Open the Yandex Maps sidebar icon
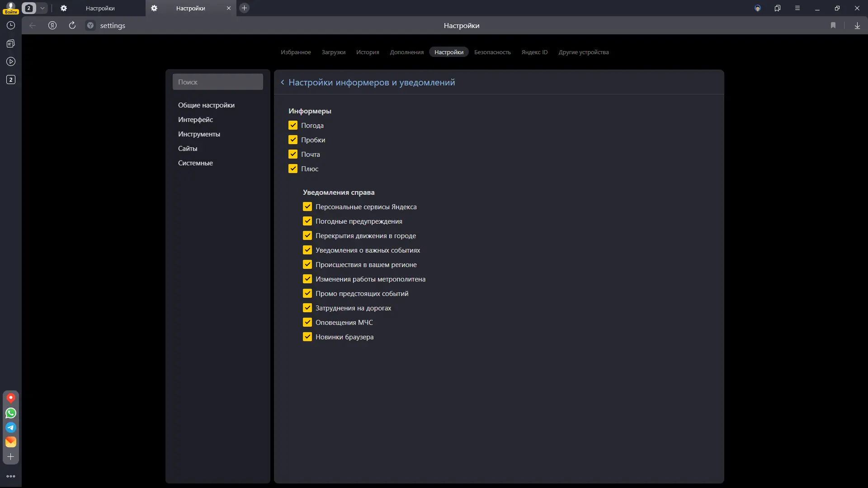 click(x=11, y=398)
